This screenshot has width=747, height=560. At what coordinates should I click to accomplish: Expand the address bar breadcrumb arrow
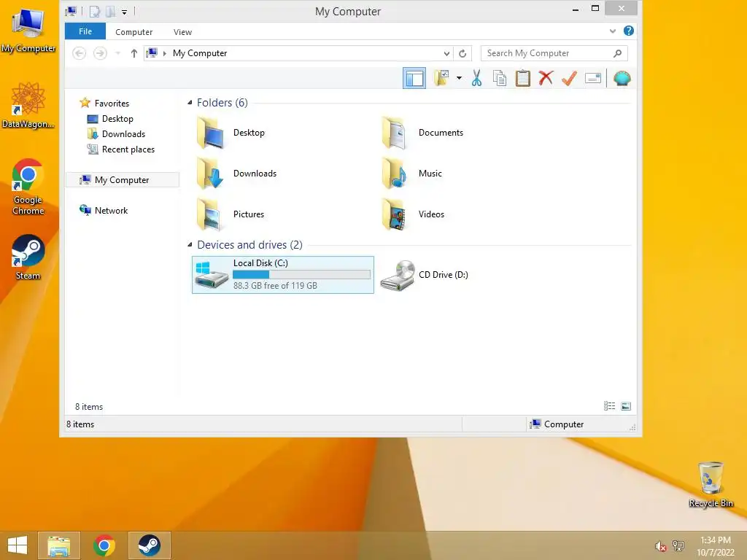(165, 53)
